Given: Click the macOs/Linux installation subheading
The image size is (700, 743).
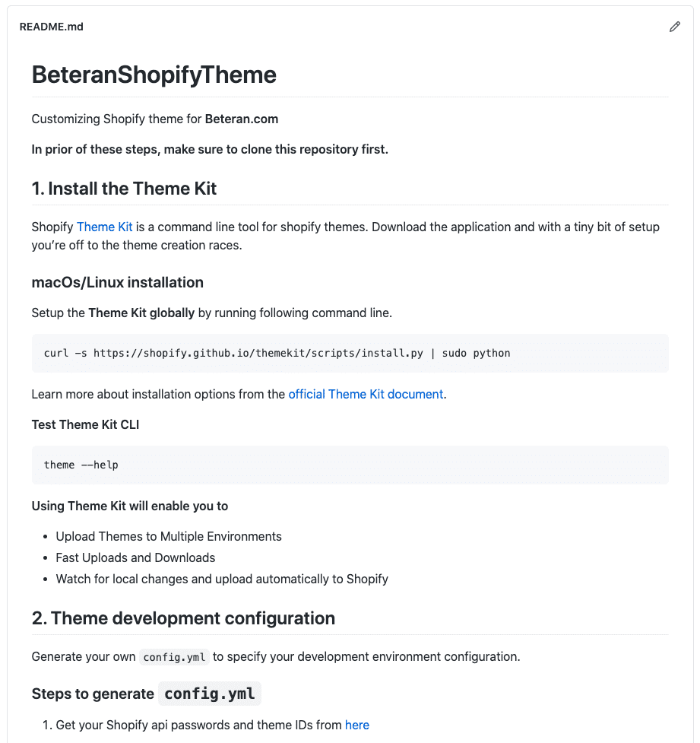Looking at the screenshot, I should 118,282.
